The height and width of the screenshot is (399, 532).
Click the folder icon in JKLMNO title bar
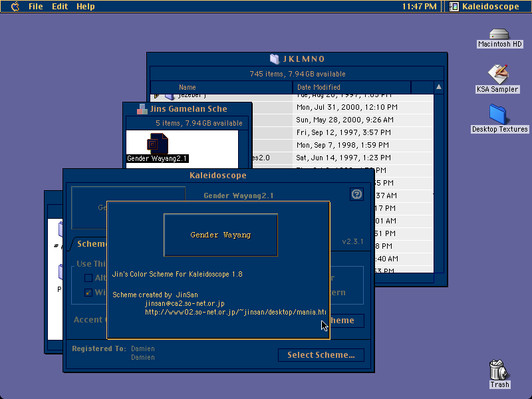275,59
